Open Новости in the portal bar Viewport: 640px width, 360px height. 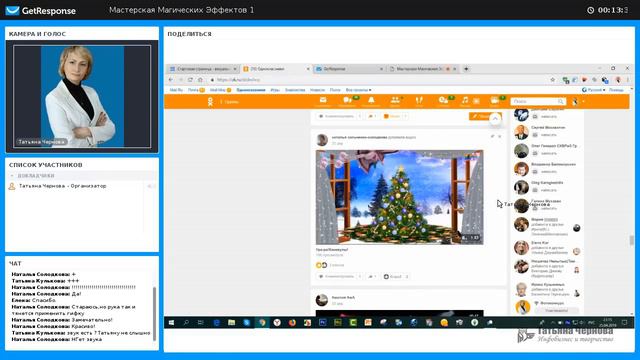(317, 90)
